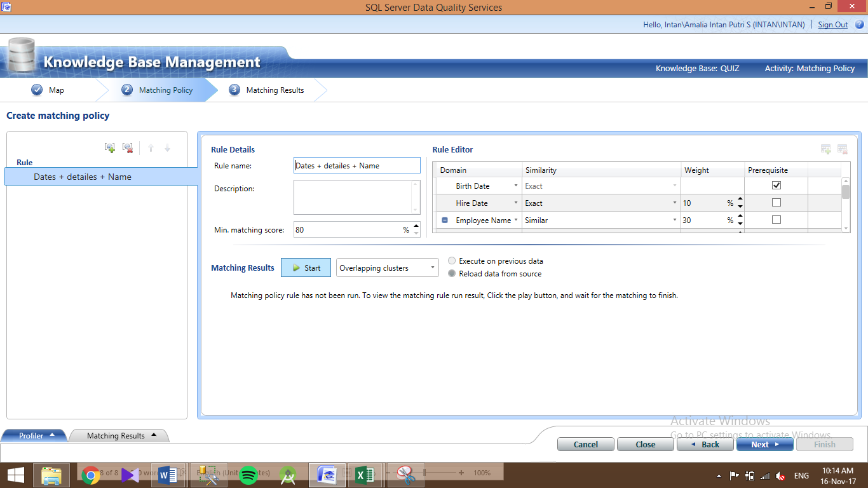Collapse Employee Name row expander
The width and height of the screenshot is (868, 488).
coord(444,220)
